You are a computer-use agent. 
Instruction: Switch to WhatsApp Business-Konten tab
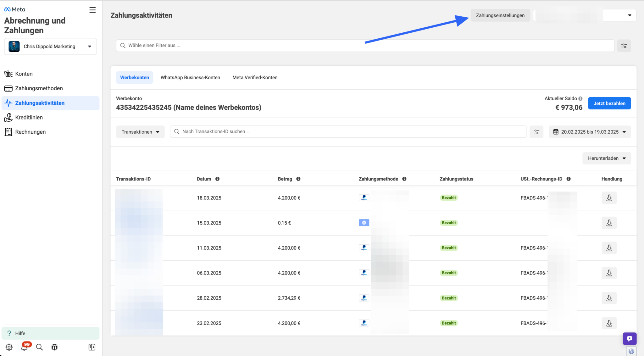pyautogui.click(x=190, y=77)
